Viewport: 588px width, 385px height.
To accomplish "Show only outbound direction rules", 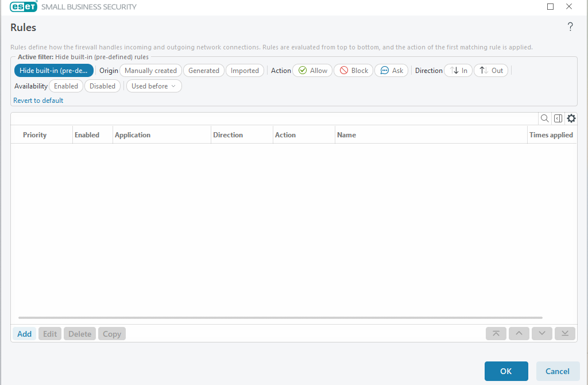I will [x=491, y=71].
